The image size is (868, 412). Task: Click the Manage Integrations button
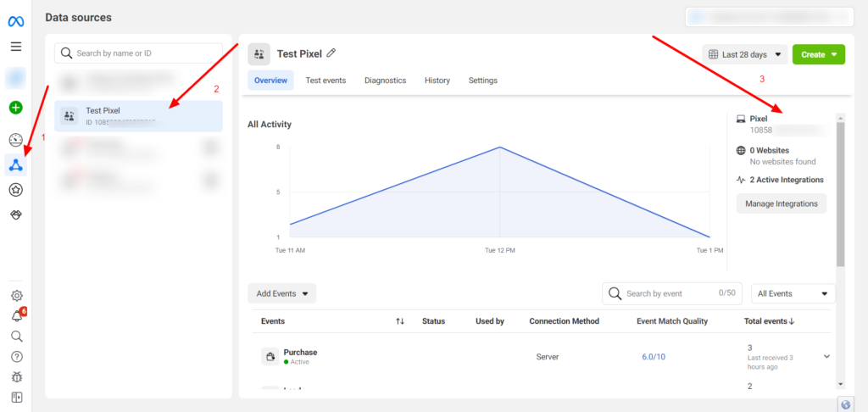[781, 203]
